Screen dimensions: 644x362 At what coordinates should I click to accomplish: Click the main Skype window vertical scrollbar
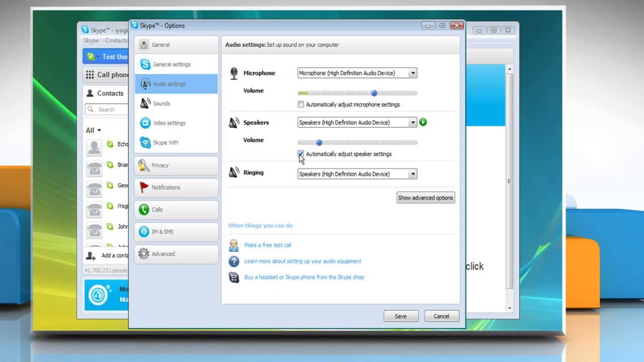click(510, 181)
